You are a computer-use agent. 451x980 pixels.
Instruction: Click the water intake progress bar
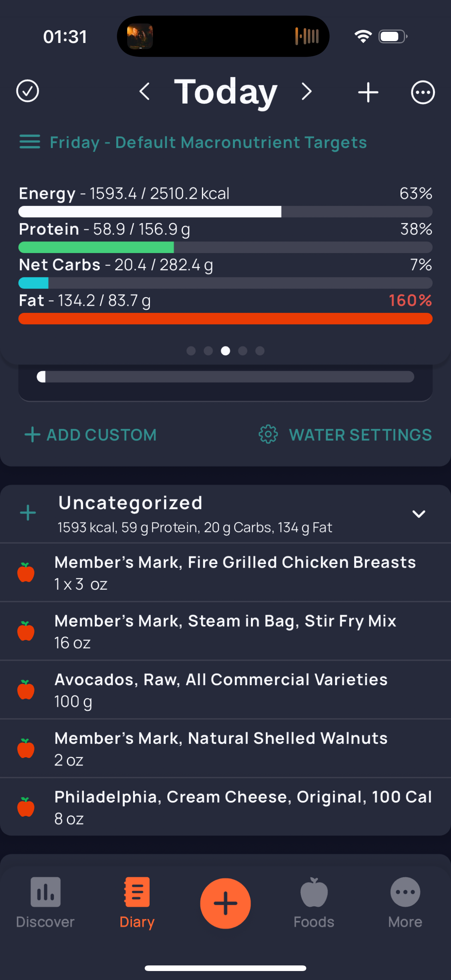(x=225, y=377)
